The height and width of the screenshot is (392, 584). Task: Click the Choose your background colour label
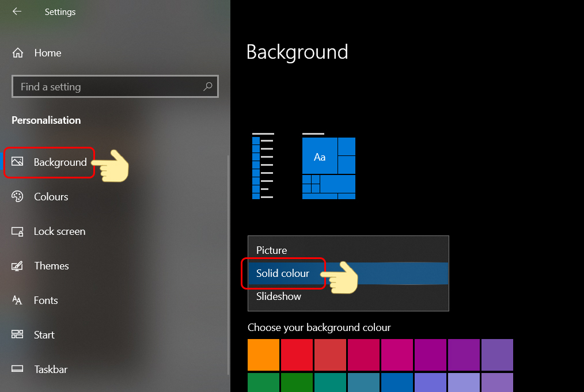tap(319, 328)
